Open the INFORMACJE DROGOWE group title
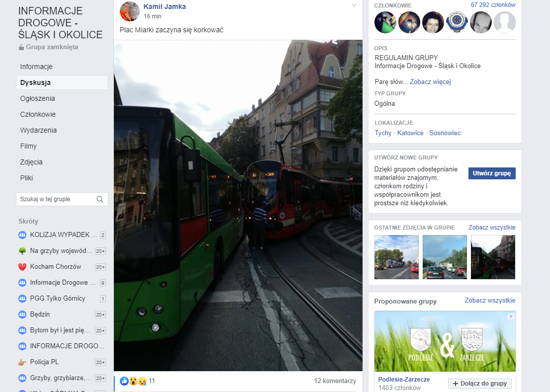 (x=60, y=23)
